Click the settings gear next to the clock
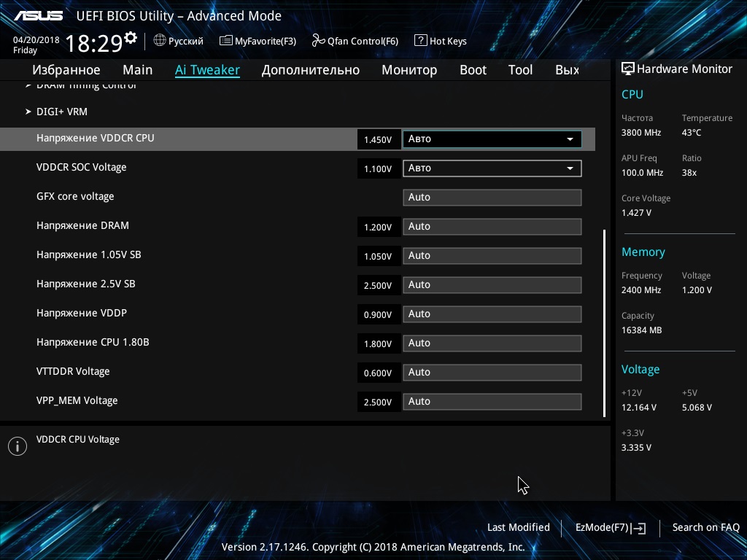The width and height of the screenshot is (747, 560). [130, 38]
